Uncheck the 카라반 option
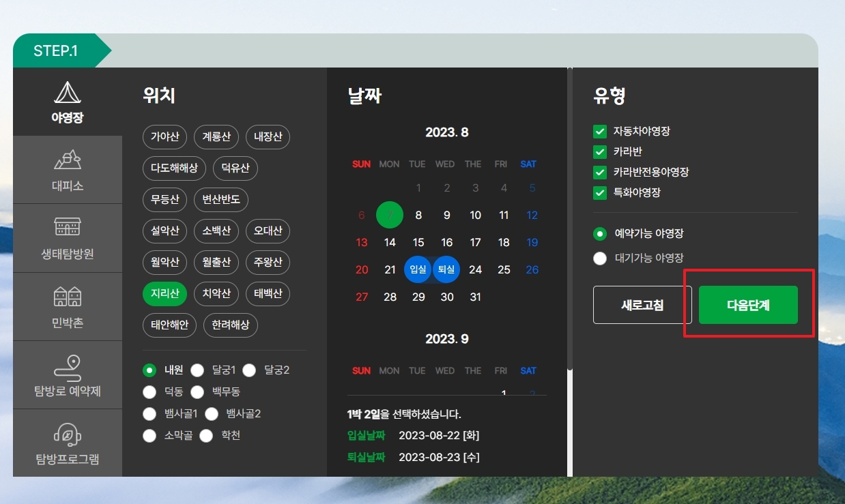The height and width of the screenshot is (504, 845). [599, 152]
